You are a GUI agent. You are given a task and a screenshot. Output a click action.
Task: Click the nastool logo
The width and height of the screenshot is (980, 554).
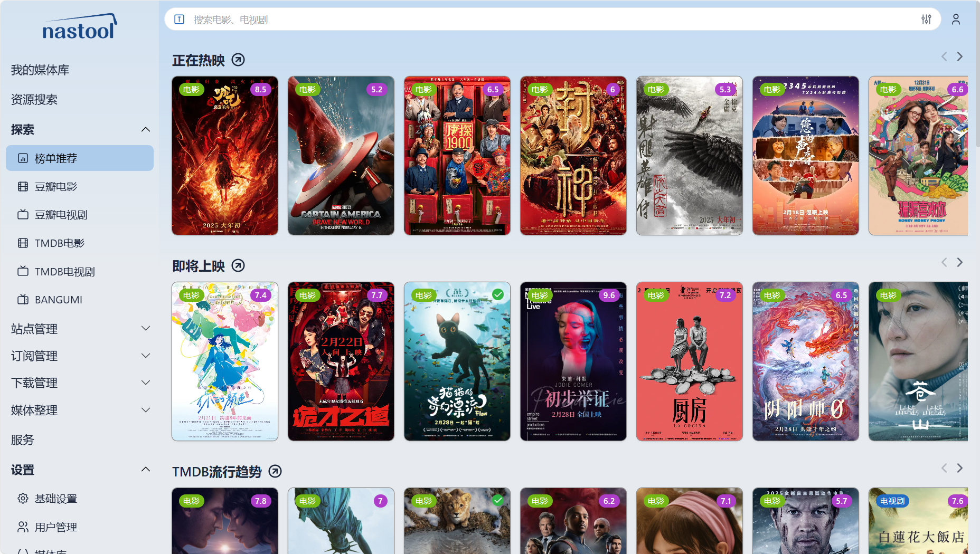[79, 27]
